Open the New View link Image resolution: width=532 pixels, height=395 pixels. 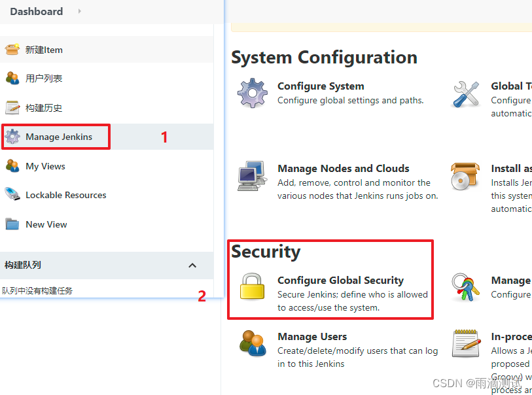point(46,224)
